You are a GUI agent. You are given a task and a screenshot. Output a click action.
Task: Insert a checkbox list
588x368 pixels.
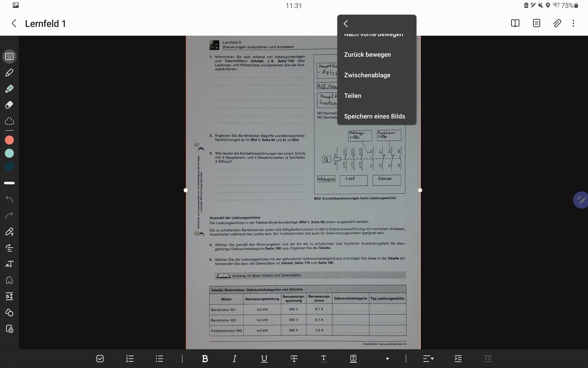pos(100,359)
